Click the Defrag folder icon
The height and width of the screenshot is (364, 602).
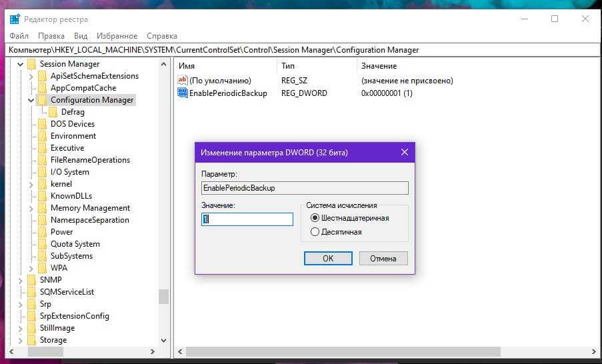pyautogui.click(x=53, y=112)
